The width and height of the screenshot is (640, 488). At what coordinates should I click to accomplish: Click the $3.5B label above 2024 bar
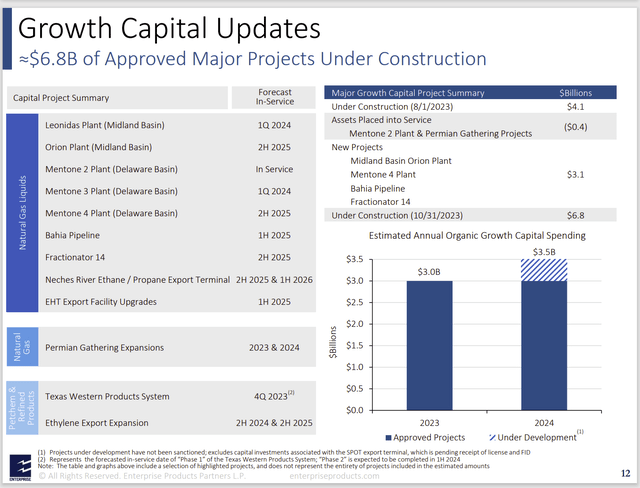544,252
